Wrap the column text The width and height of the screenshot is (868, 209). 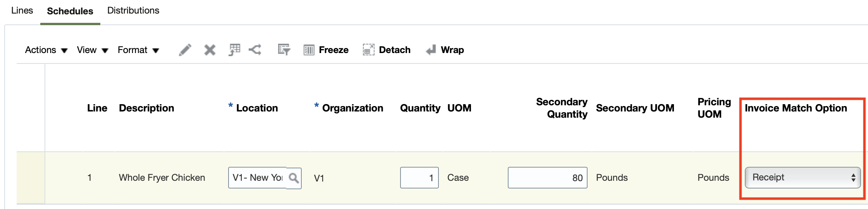pos(445,50)
